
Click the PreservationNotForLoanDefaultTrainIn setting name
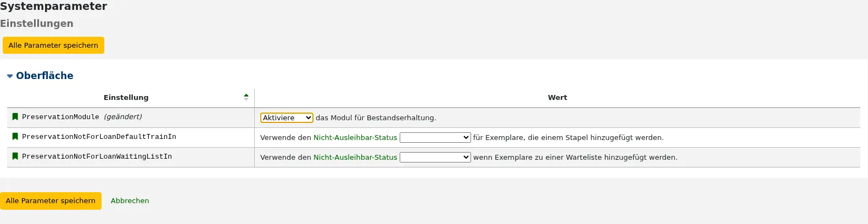tap(99, 137)
